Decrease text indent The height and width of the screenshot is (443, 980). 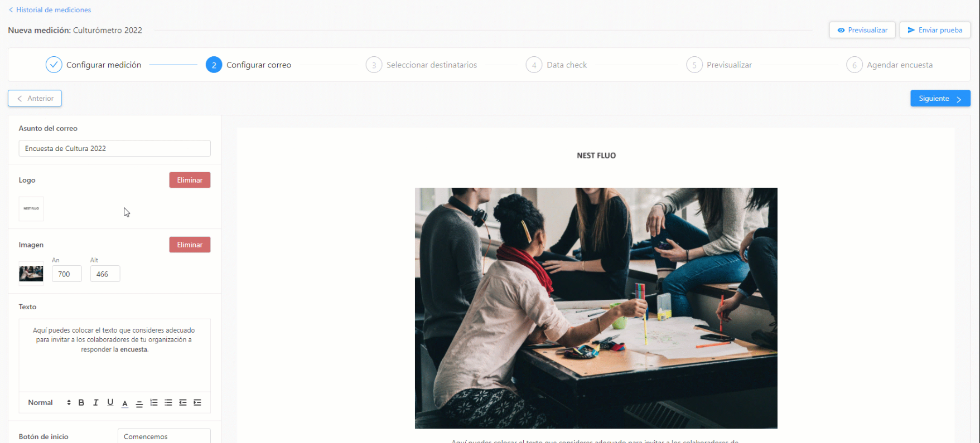click(183, 402)
